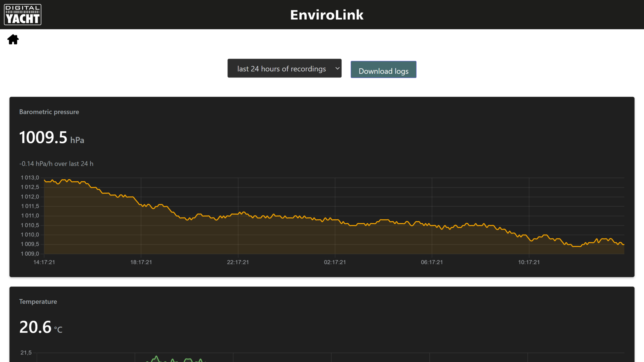Click the 10:17:21 time axis label
The width and height of the screenshot is (644, 362).
tap(529, 262)
